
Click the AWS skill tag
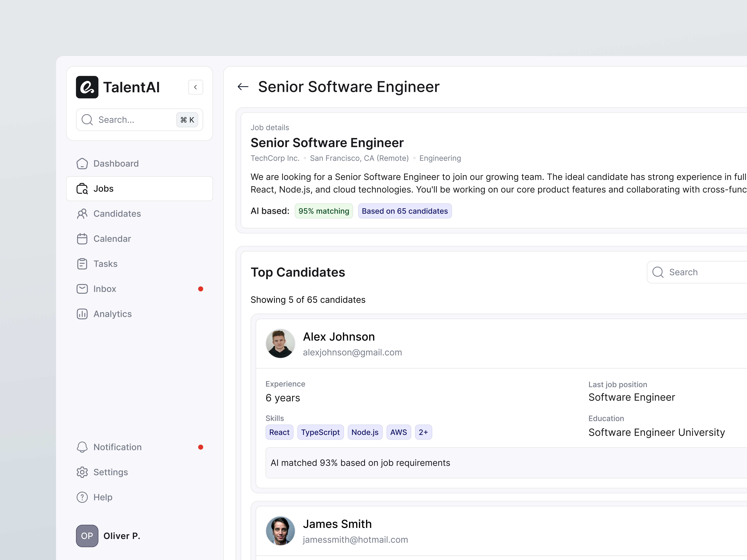(x=399, y=432)
